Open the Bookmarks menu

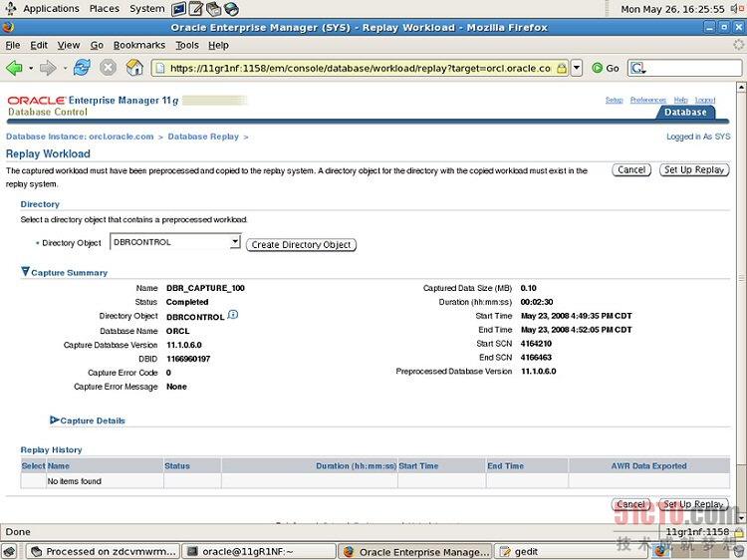pyautogui.click(x=138, y=45)
